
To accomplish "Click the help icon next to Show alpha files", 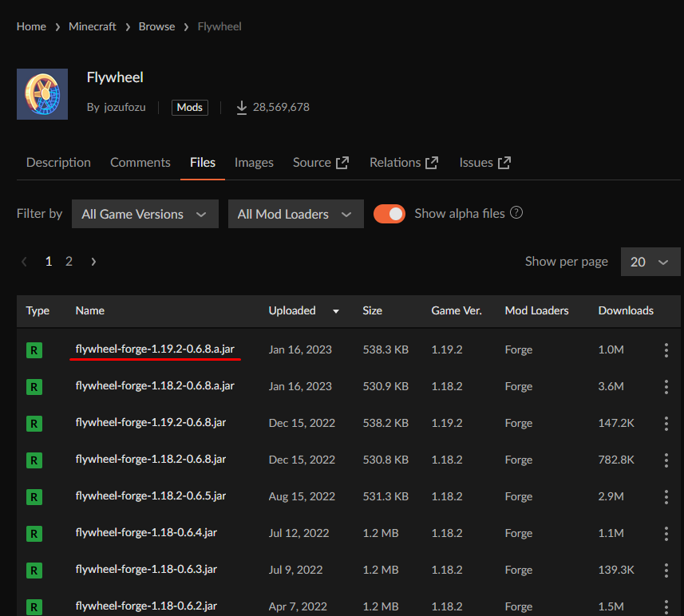I will 516,213.
